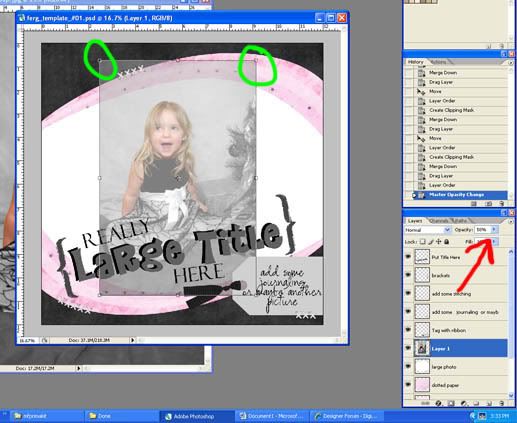The height and width of the screenshot is (423, 517).
Task: Select the add some journaling layer name
Action: [465, 312]
